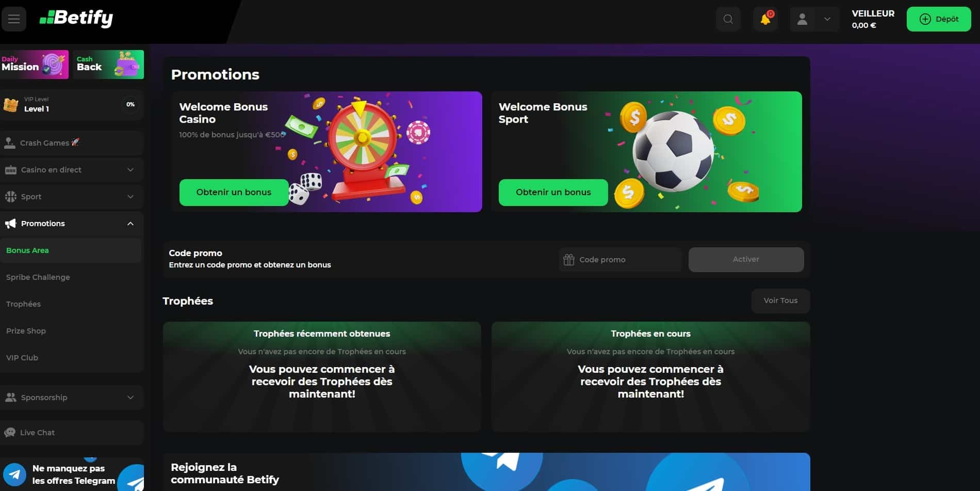Get the Welcome Bonus Casino offer
Image resolution: width=980 pixels, height=491 pixels.
coord(234,193)
